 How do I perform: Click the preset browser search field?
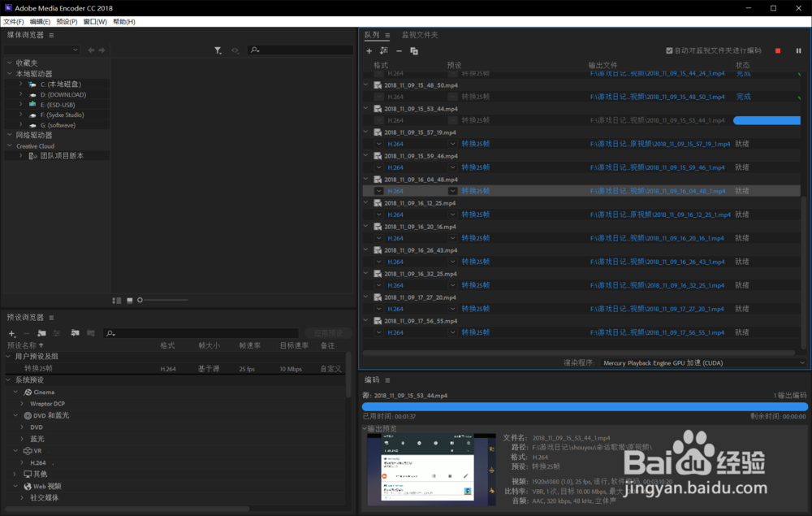201,333
